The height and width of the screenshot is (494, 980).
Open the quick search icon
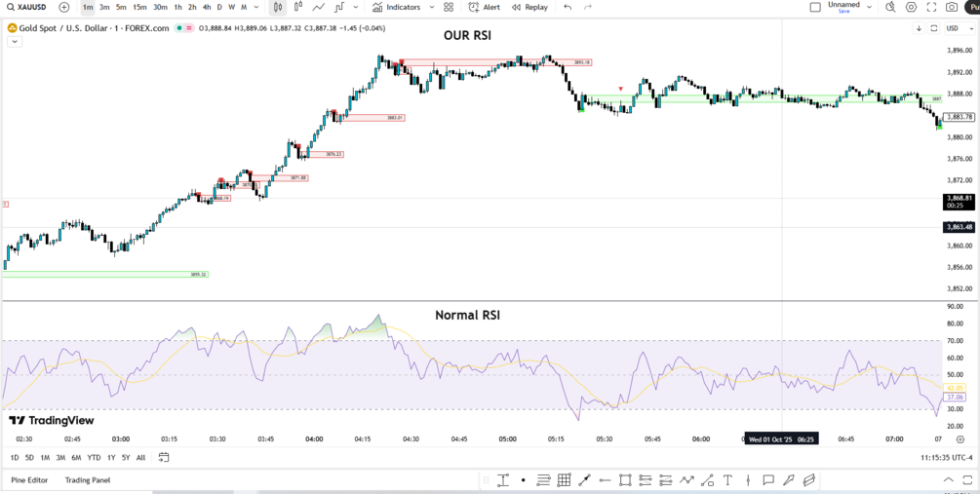coord(891,8)
